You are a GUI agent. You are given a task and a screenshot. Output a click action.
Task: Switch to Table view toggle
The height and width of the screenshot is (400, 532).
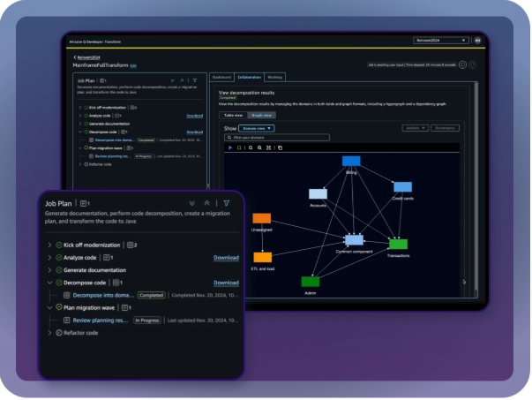tap(234, 115)
